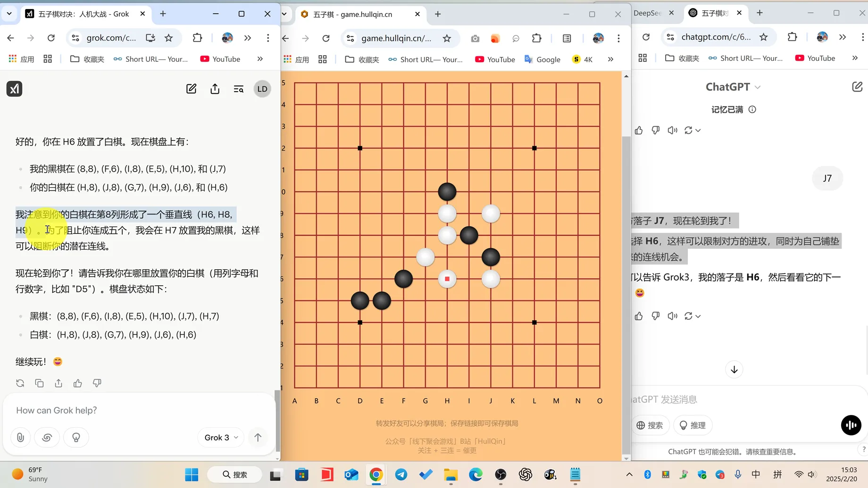Dislike the Grok response
The height and width of the screenshot is (488, 868).
coord(97,383)
